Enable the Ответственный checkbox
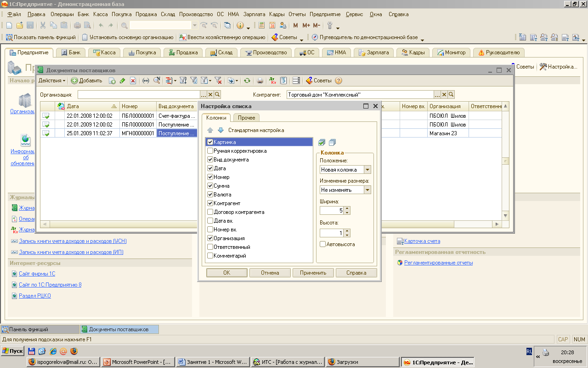The width and height of the screenshot is (588, 368). [x=210, y=247]
